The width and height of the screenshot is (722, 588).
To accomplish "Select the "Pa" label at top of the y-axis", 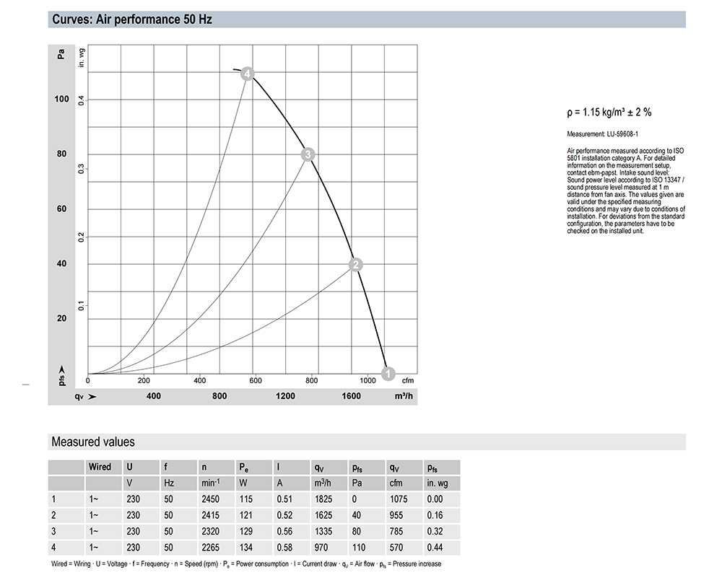I will coord(61,53).
